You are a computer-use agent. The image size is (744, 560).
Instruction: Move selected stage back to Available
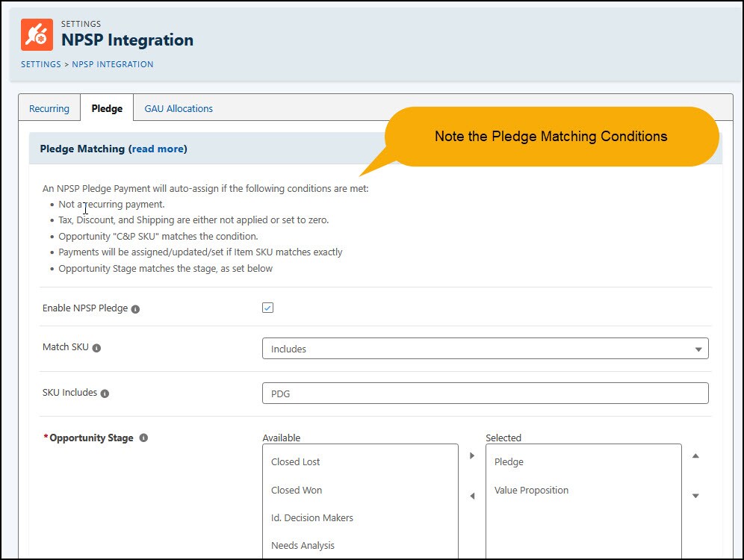(x=471, y=496)
